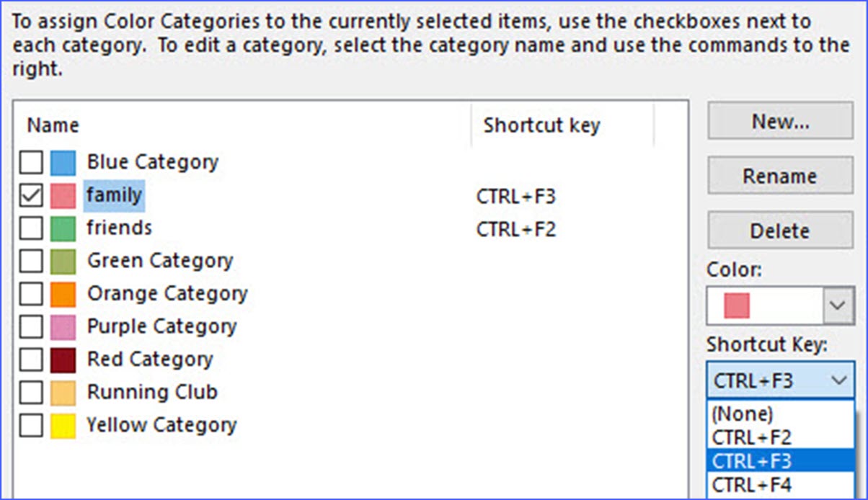868x500 pixels.
Task: Select (None) in the shortcut key list
Action: [742, 414]
